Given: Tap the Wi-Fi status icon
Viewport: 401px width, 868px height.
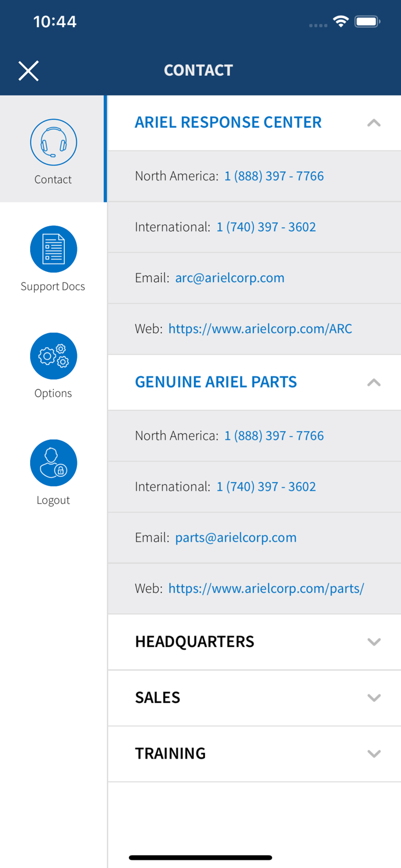Looking at the screenshot, I should click(x=341, y=22).
